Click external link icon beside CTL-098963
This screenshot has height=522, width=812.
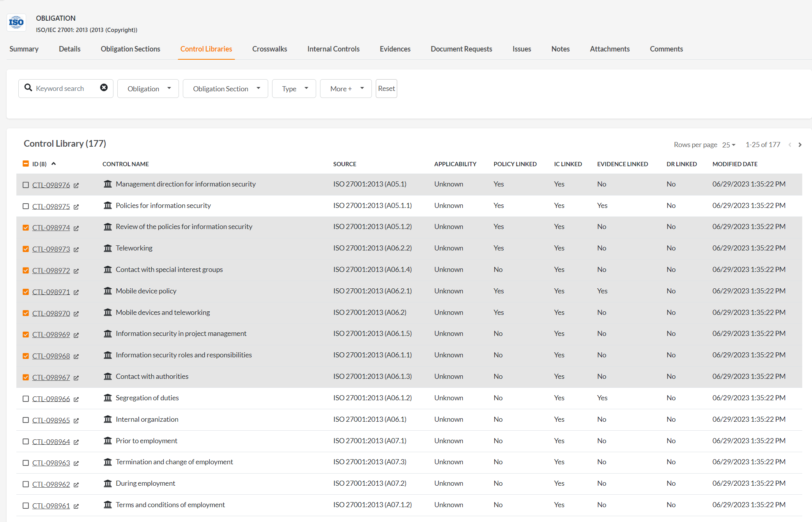[x=76, y=463]
